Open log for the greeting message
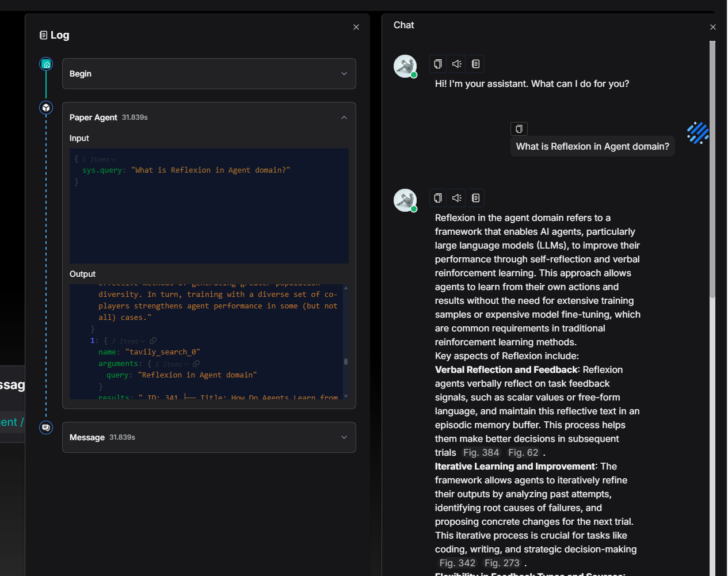 tap(475, 64)
